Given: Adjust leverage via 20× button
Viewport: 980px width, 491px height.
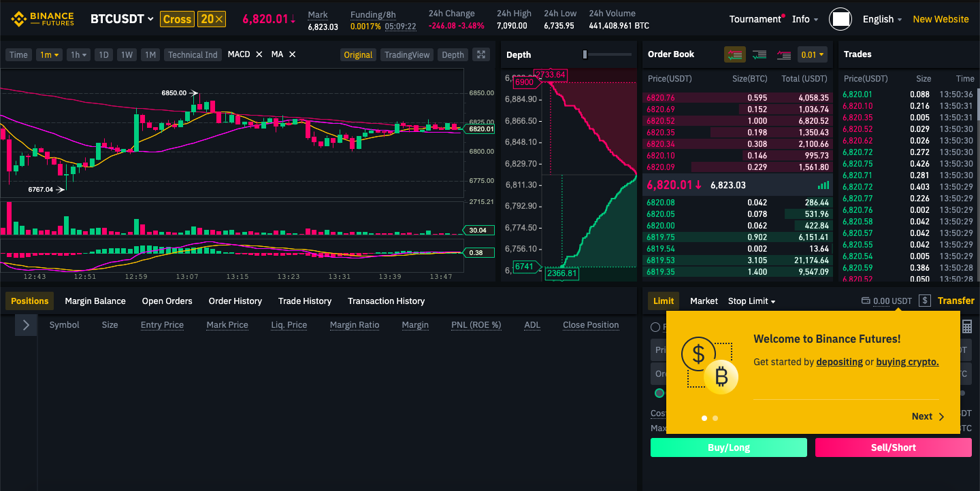Looking at the screenshot, I should click(x=212, y=19).
